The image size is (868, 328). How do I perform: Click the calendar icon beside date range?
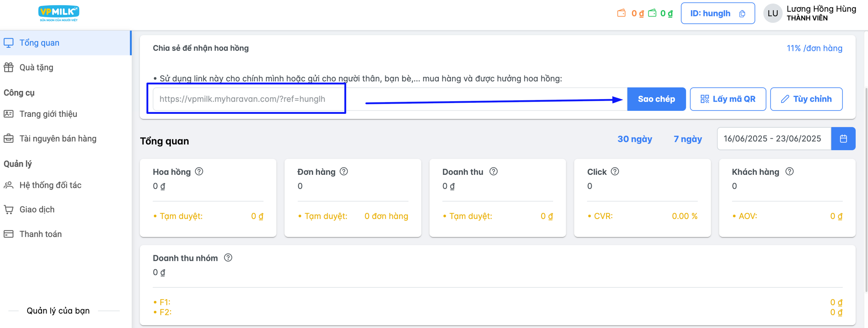[x=843, y=139]
